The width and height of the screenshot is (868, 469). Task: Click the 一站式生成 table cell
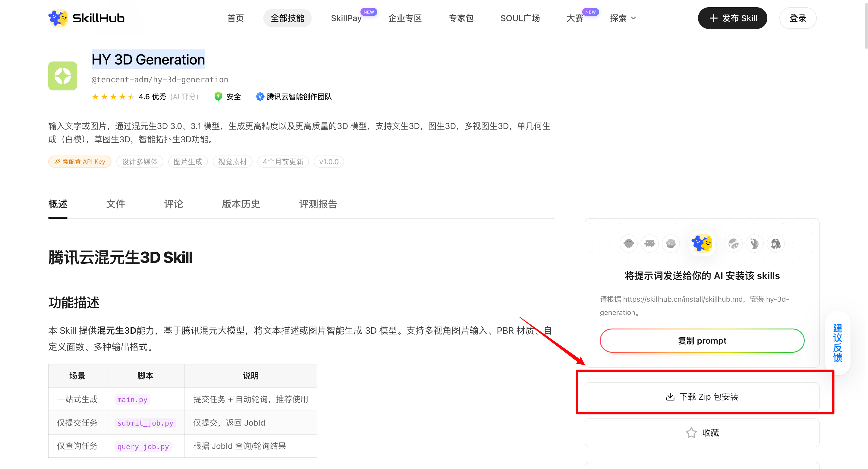(77, 399)
